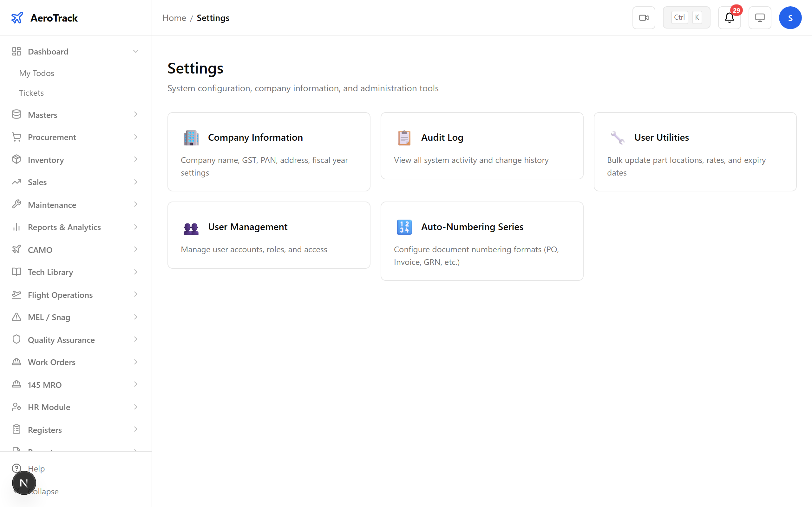Go back via the Home breadcrumb link
This screenshot has width=812, height=507.
click(x=174, y=18)
